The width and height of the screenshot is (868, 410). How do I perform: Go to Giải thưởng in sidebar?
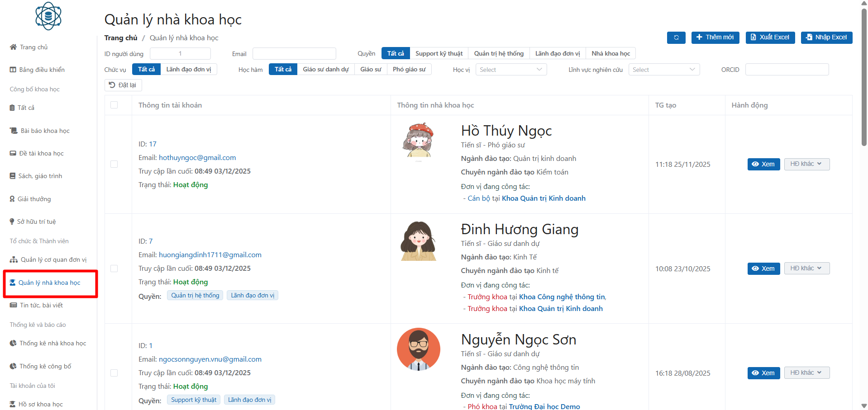tap(34, 199)
